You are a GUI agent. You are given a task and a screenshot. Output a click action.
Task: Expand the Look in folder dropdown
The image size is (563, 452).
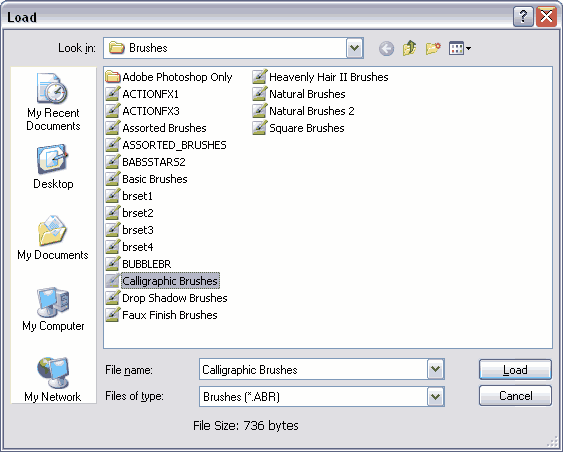(x=355, y=48)
